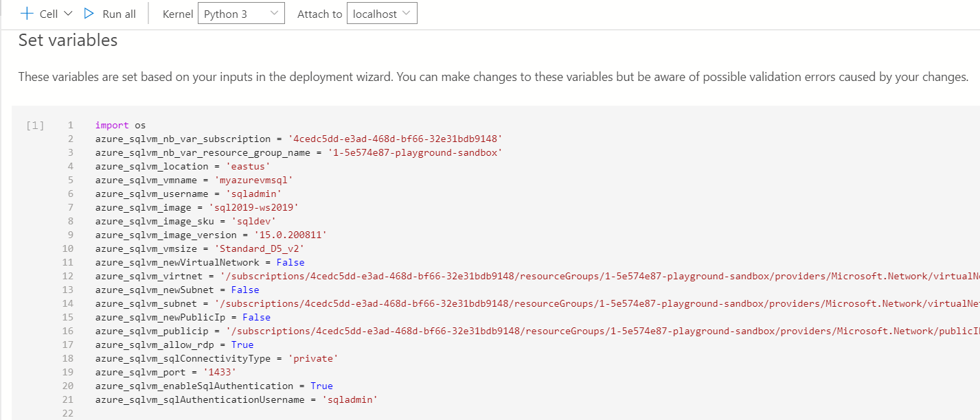Click the plus icon to add a cell

(27, 14)
